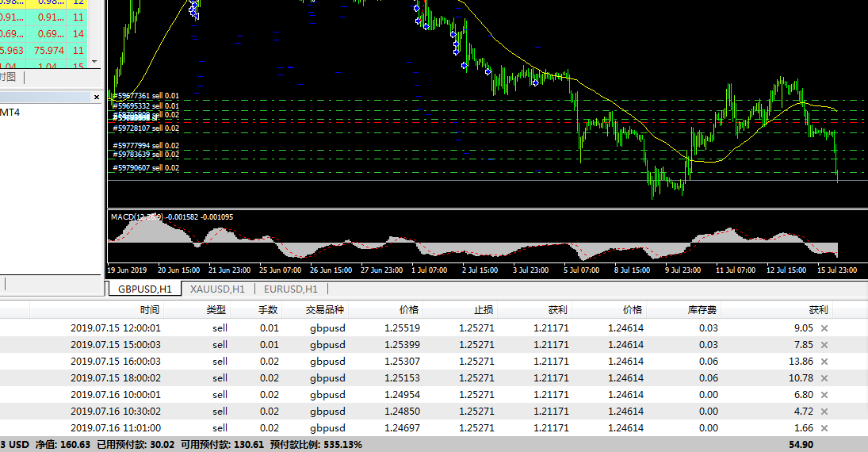Click the MT4 item in navigator panel
The image size is (868, 452).
[10, 113]
